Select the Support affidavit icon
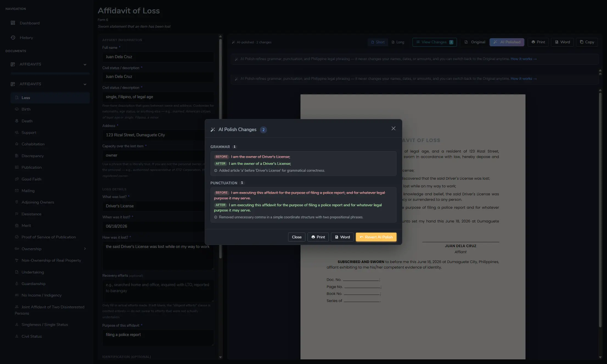Image resolution: width=607 pixels, height=364 pixels. click(x=17, y=132)
